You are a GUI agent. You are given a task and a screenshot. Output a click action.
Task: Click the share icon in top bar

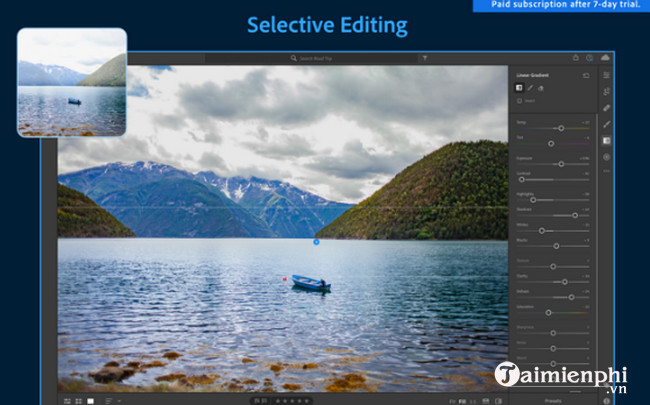pyautogui.click(x=575, y=58)
